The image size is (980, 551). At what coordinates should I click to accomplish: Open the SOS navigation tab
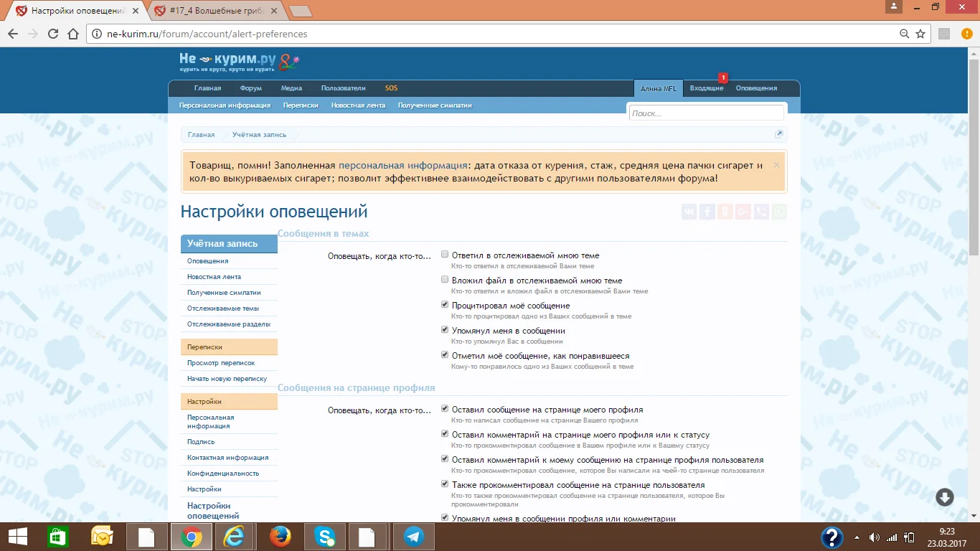(391, 88)
